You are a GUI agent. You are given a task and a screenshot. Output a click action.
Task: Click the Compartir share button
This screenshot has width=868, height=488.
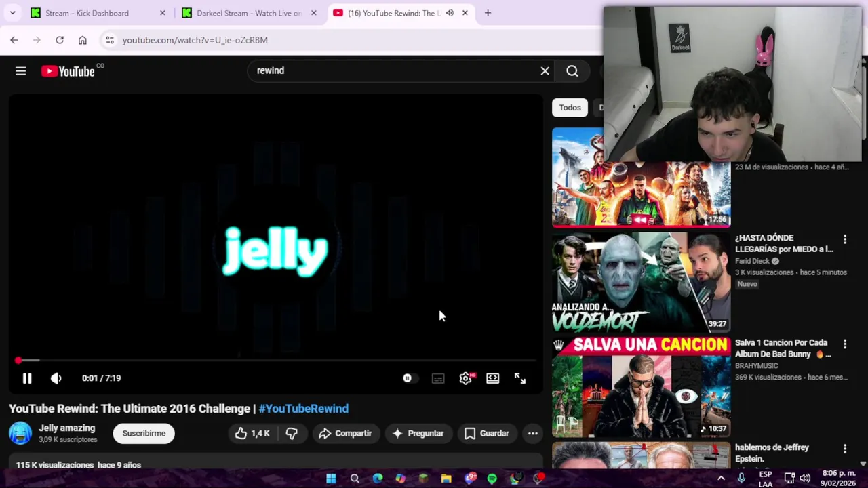[x=345, y=433]
